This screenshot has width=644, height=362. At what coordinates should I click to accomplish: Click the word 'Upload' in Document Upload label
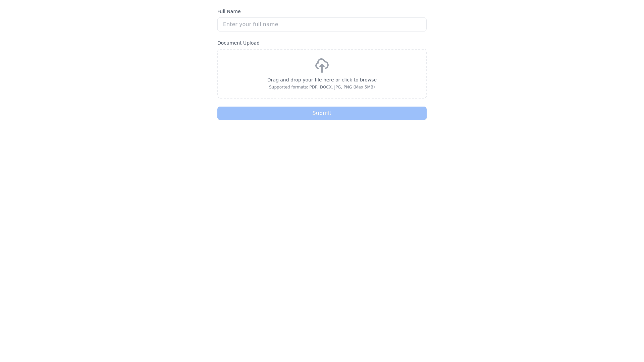coord(251,43)
